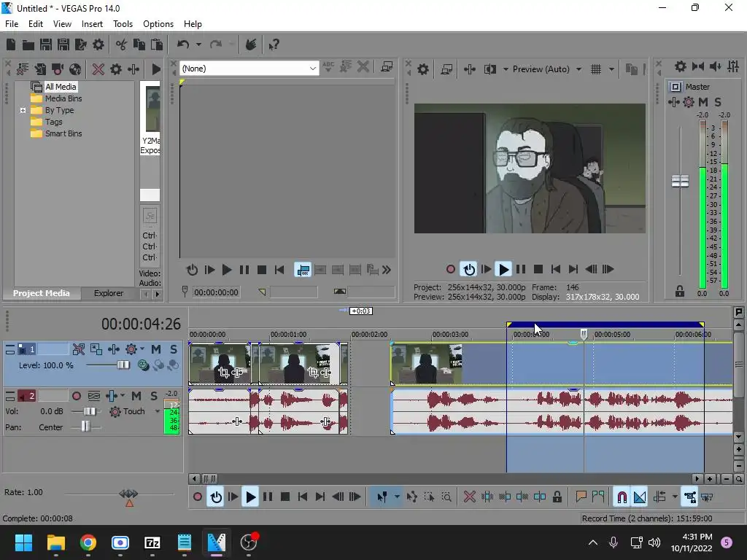Solo audio track 2 with S button
This screenshot has height=560, width=747.
click(154, 396)
